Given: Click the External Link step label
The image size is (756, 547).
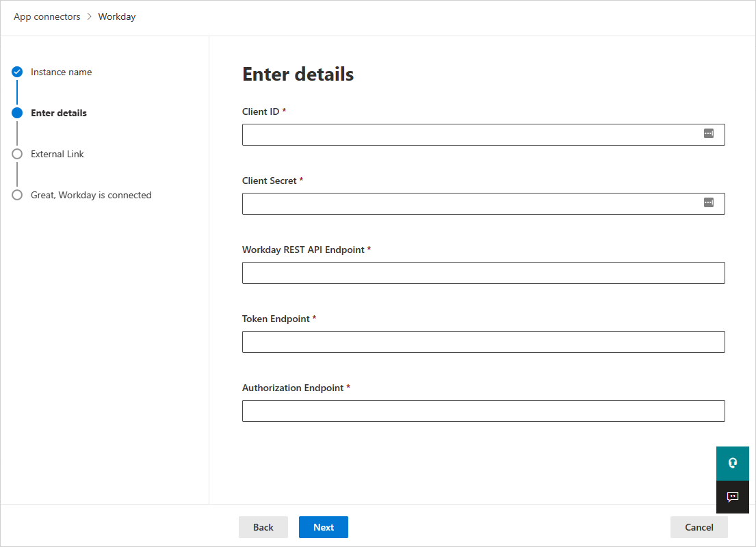Looking at the screenshot, I should pos(57,153).
